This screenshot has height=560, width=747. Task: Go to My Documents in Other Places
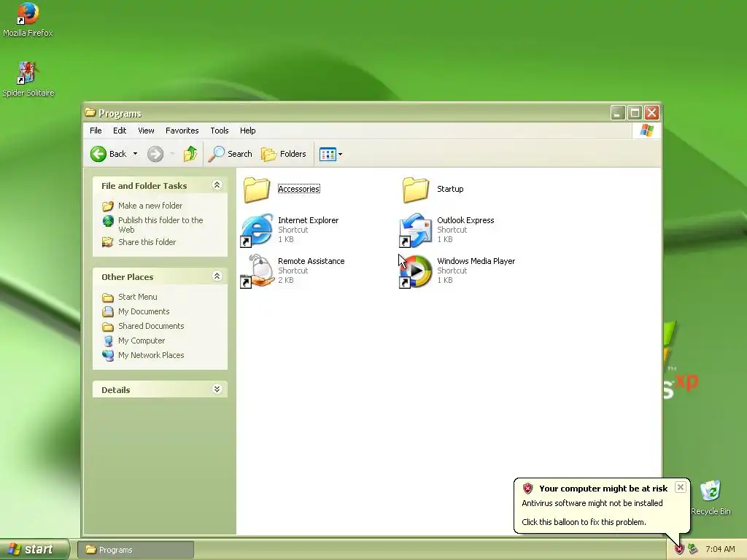[144, 311]
